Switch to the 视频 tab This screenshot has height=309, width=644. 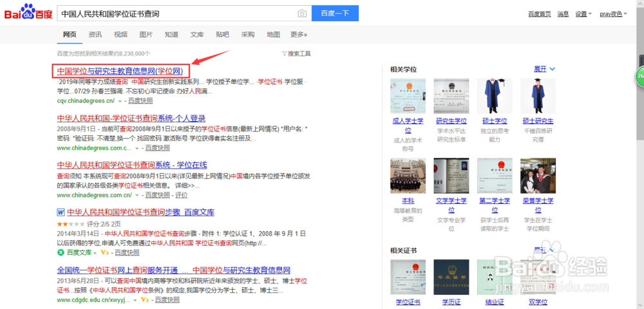[120, 35]
